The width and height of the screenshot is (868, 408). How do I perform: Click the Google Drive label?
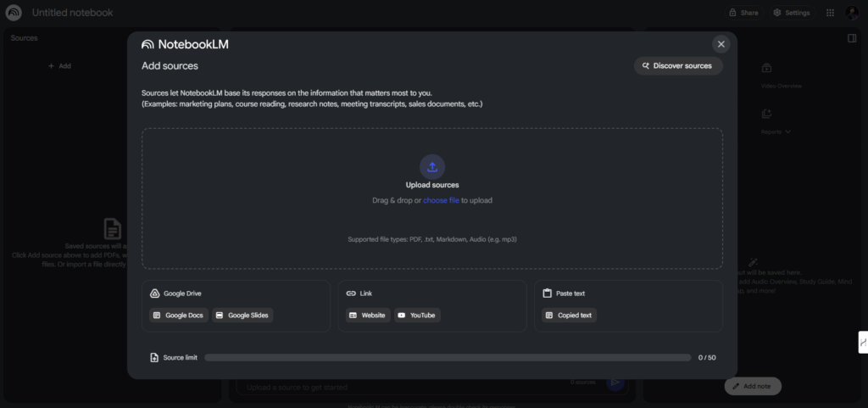tap(183, 293)
